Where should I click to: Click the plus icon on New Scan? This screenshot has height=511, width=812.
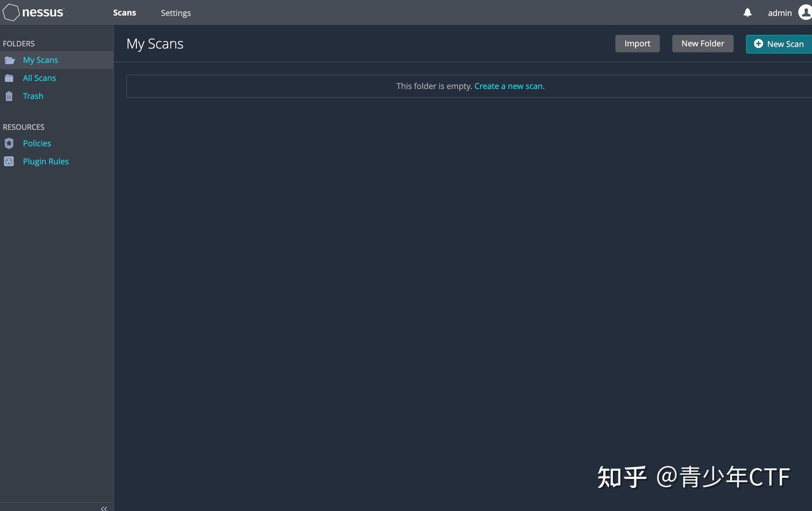click(x=758, y=43)
